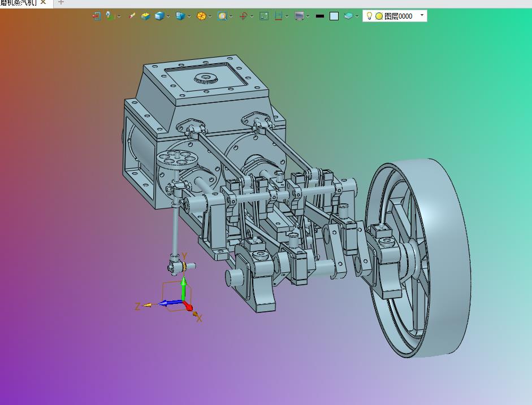The width and height of the screenshot is (532, 405).
Task: Close the 磨机蒸汽机 document tab
Action: [x=43, y=2]
